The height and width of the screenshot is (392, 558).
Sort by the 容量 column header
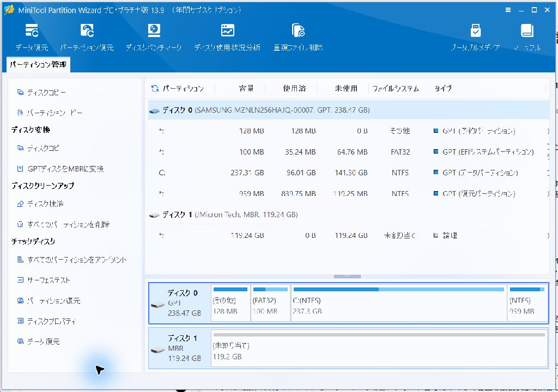click(x=246, y=88)
